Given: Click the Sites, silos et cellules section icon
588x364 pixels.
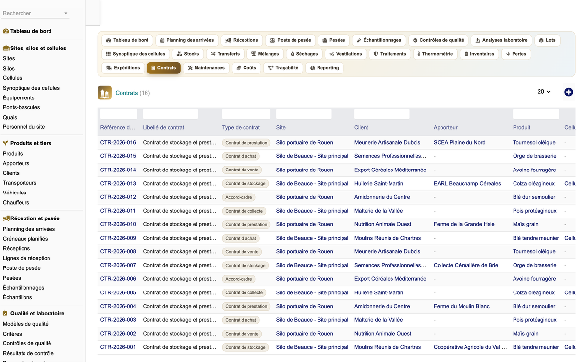Looking at the screenshot, I should (x=6, y=49).
